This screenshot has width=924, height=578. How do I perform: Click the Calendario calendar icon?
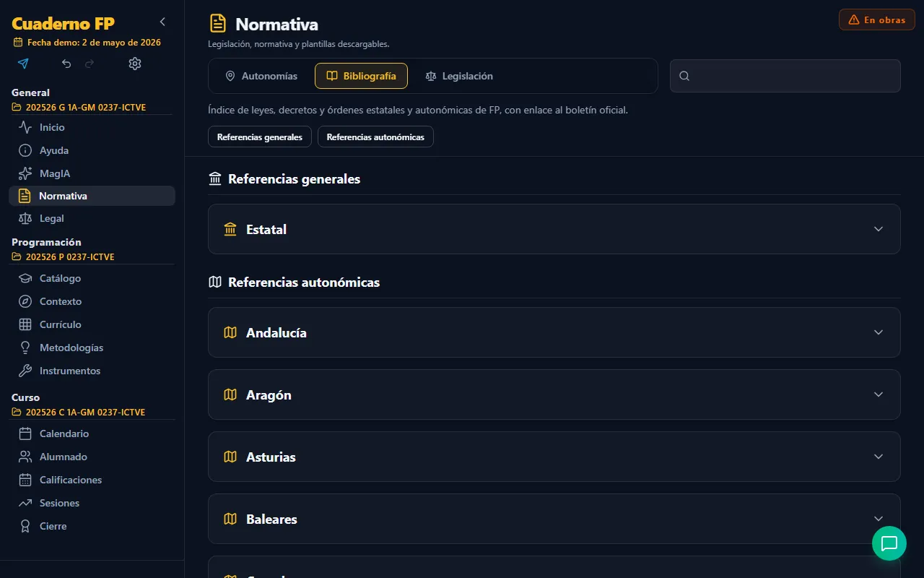pos(25,433)
